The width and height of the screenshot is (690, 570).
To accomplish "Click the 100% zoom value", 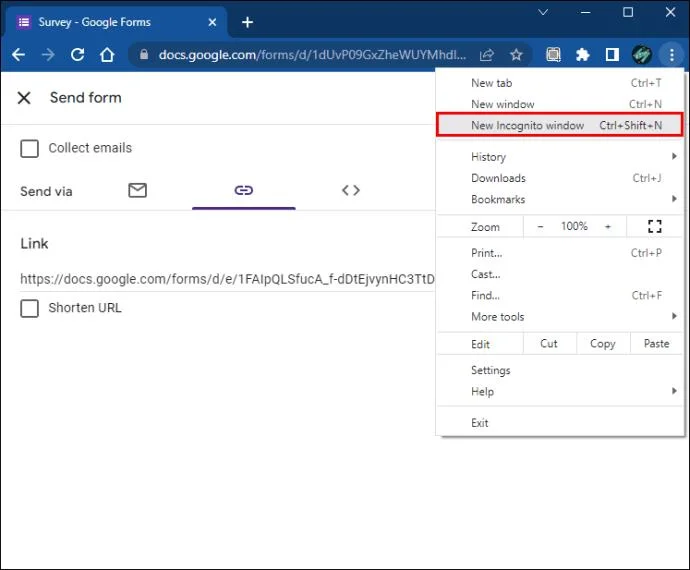I will 574,226.
